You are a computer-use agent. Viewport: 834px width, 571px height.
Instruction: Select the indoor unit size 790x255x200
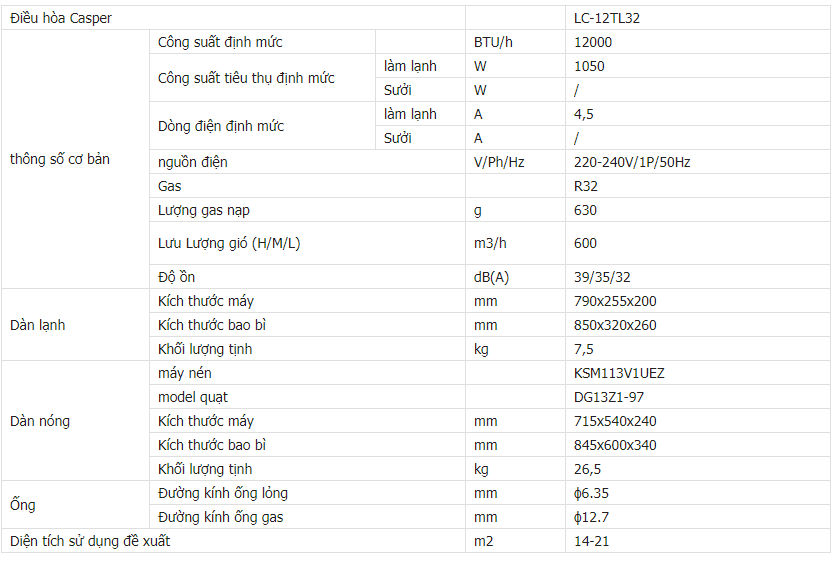click(615, 301)
